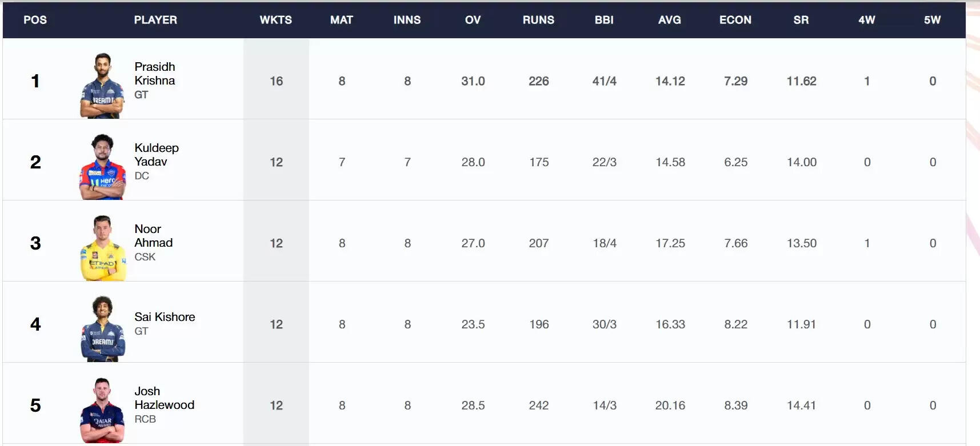Sort by 4W column header
The width and height of the screenshot is (980, 446).
867,20
